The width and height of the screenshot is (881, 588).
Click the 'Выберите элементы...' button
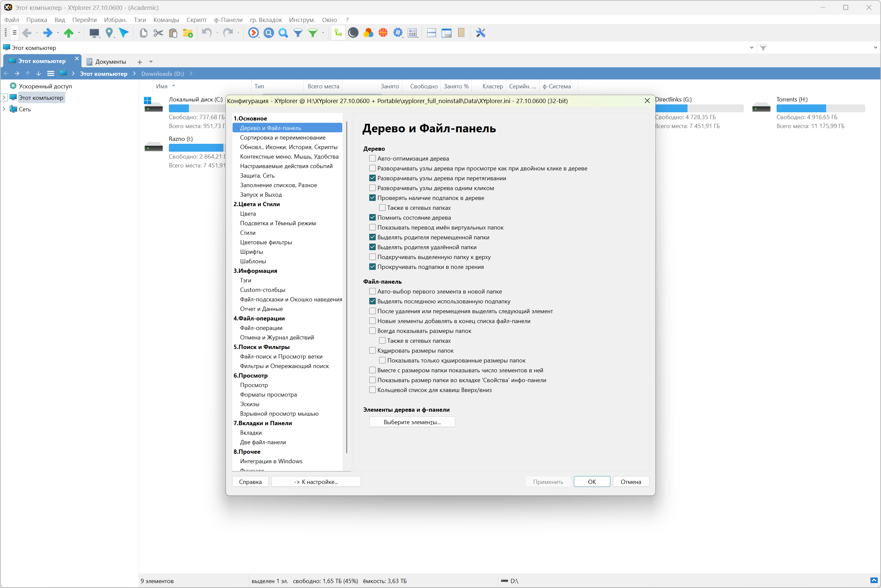412,422
